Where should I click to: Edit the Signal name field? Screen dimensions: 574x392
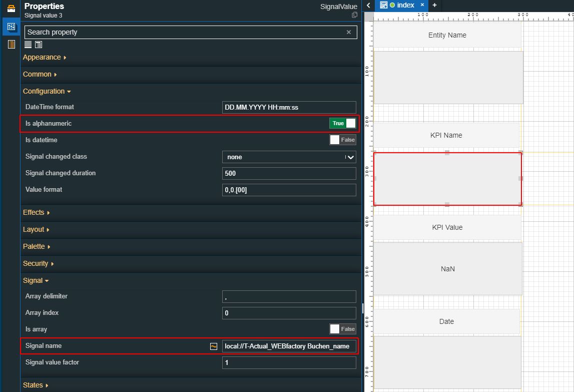(289, 346)
